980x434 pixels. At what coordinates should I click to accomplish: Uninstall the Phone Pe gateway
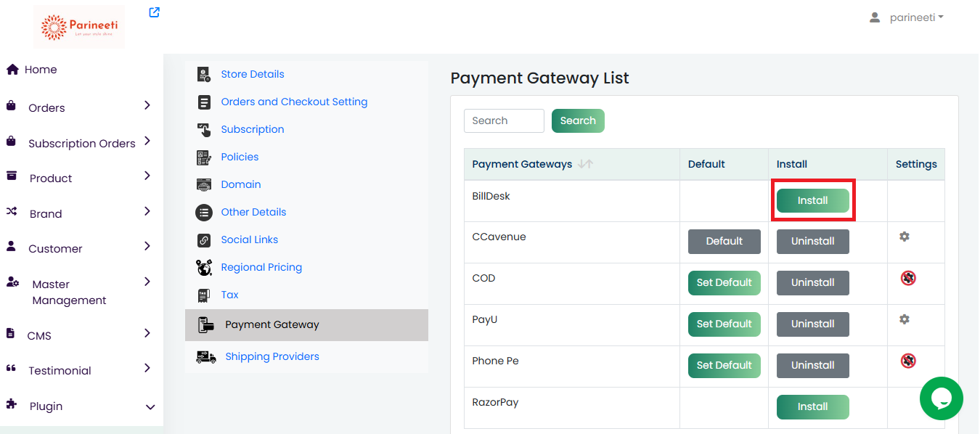(x=812, y=365)
